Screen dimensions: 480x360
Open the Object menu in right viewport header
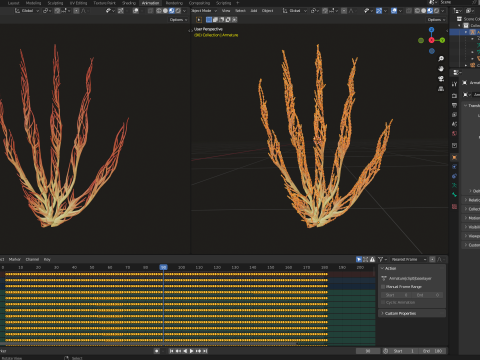coord(267,11)
